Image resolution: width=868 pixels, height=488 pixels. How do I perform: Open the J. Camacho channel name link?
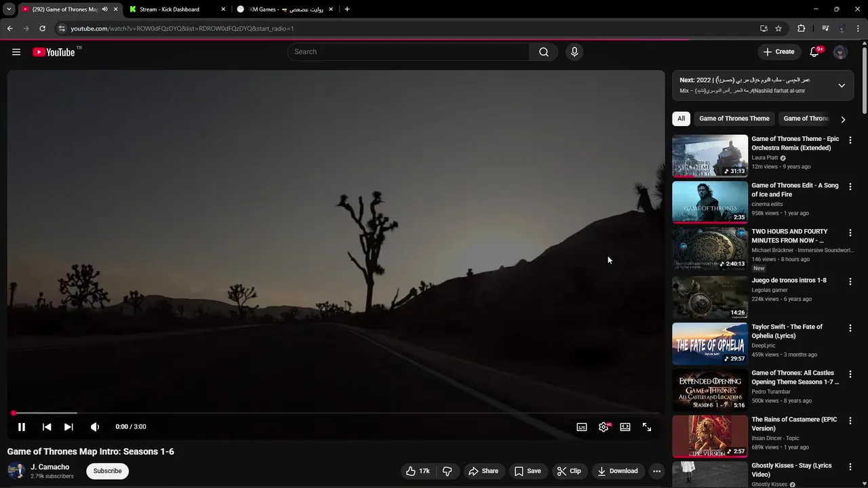pyautogui.click(x=50, y=467)
